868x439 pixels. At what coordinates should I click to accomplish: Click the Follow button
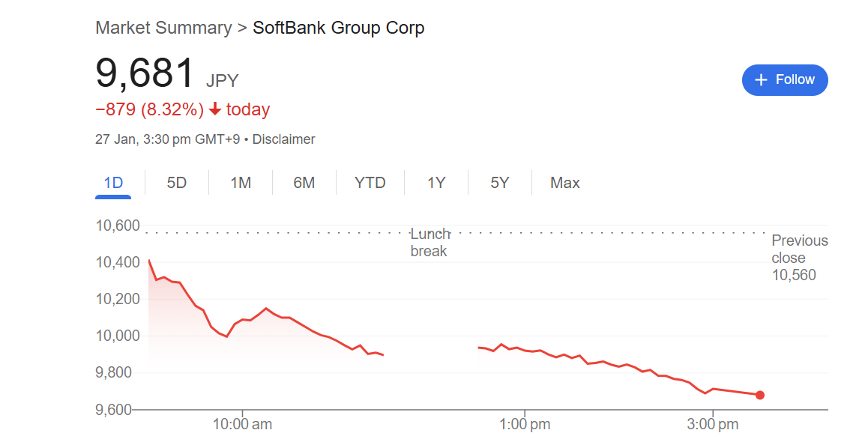[x=785, y=80]
